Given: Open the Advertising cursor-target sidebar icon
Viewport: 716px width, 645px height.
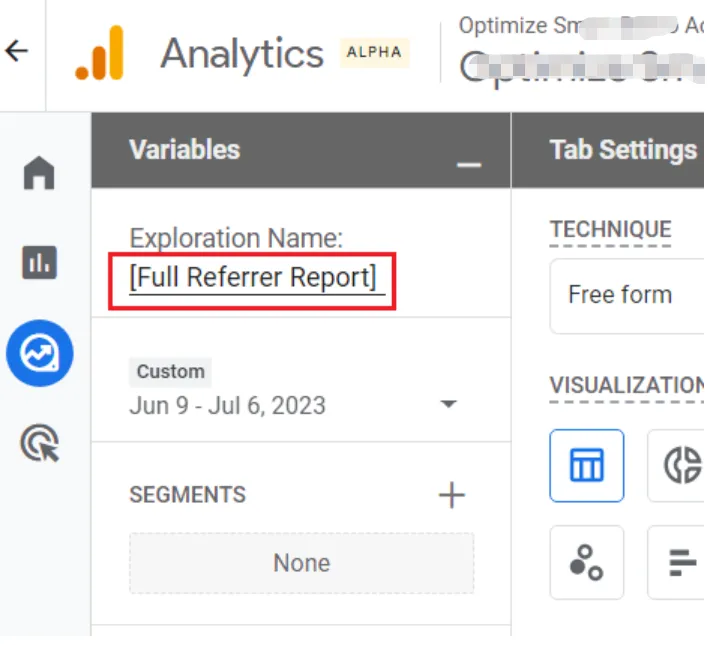Looking at the screenshot, I should click(40, 442).
